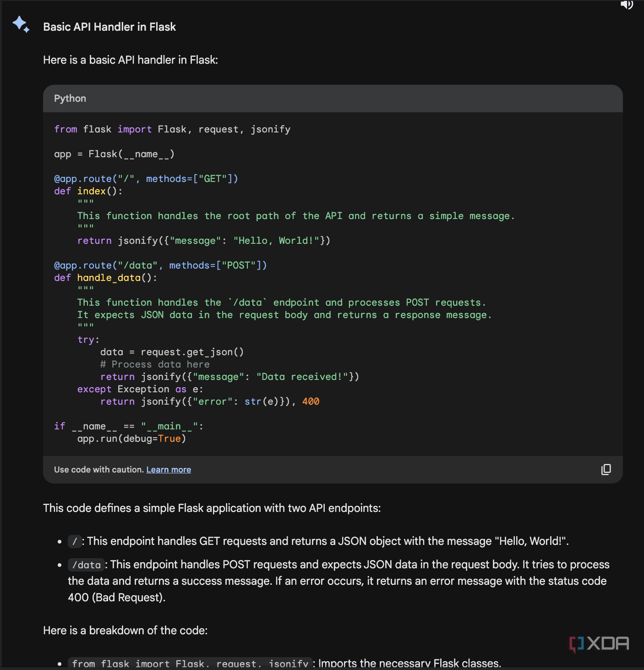This screenshot has height=670, width=644.
Task: Click the 'if __name__ == "__main__":' line
Action: (x=129, y=426)
